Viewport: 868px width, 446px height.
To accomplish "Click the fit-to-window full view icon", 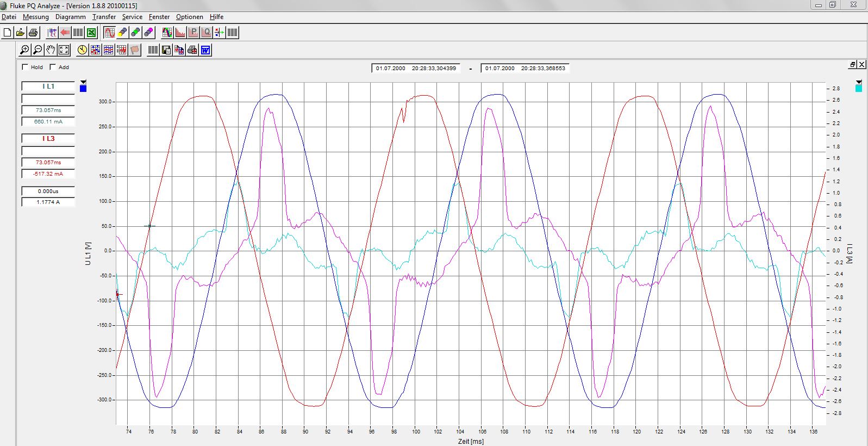I will pos(64,50).
